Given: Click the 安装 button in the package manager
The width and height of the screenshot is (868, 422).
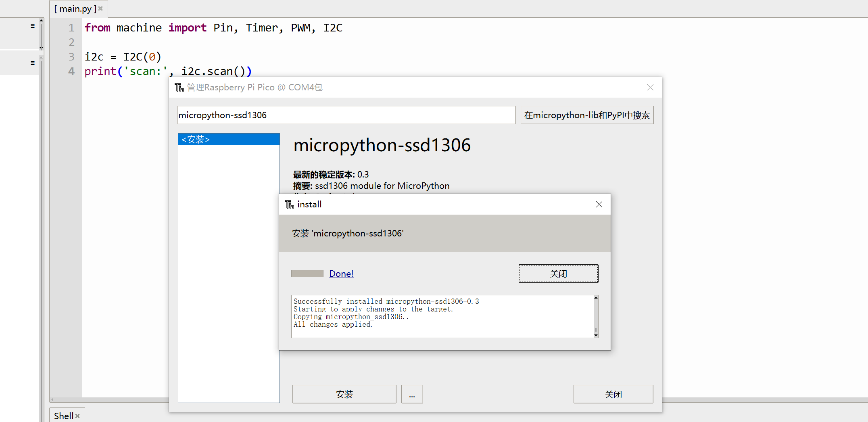Looking at the screenshot, I should (x=344, y=394).
